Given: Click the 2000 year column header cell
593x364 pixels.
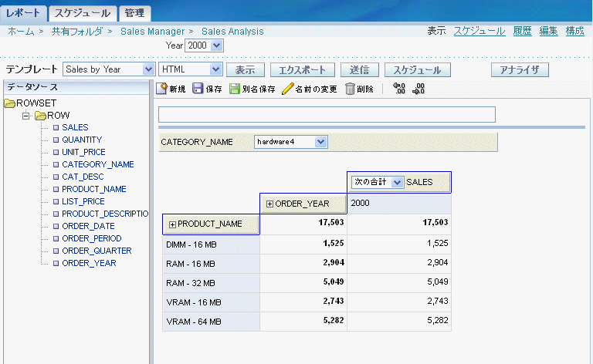Looking at the screenshot, I should click(399, 204).
